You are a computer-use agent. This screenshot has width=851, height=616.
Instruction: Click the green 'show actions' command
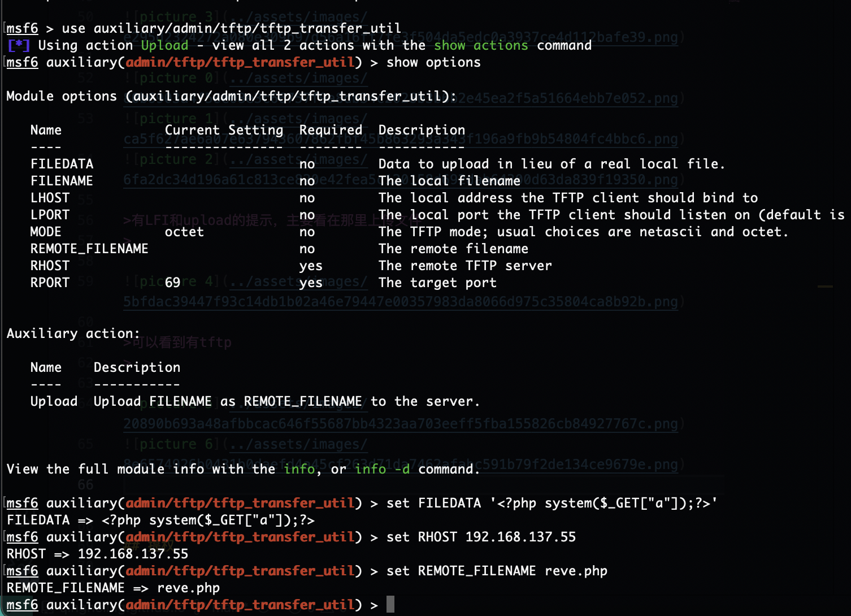(x=481, y=45)
